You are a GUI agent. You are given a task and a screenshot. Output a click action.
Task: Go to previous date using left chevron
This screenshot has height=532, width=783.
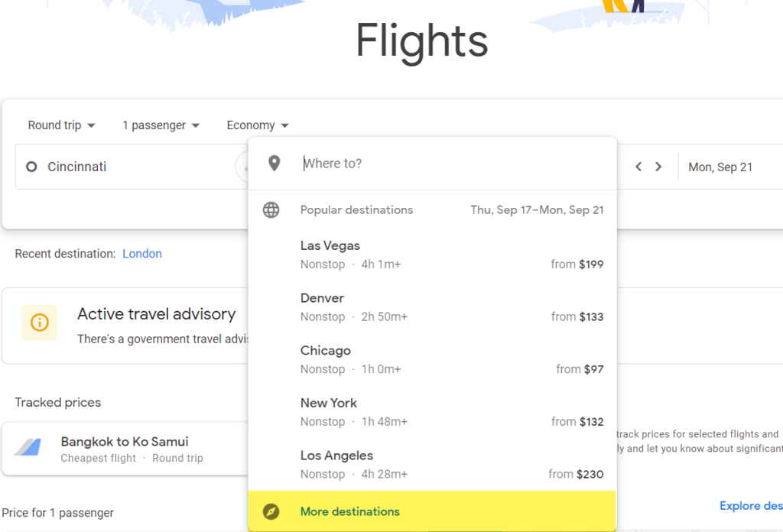pyautogui.click(x=638, y=167)
